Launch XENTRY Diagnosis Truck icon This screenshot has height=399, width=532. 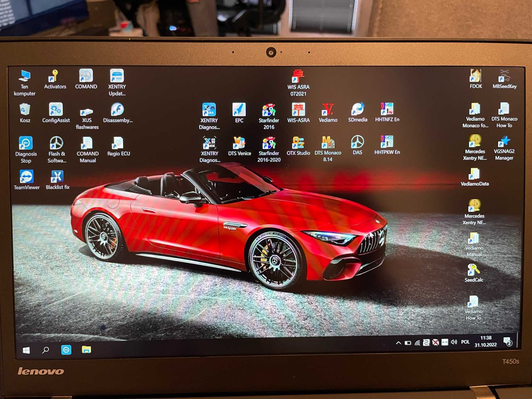210,149
